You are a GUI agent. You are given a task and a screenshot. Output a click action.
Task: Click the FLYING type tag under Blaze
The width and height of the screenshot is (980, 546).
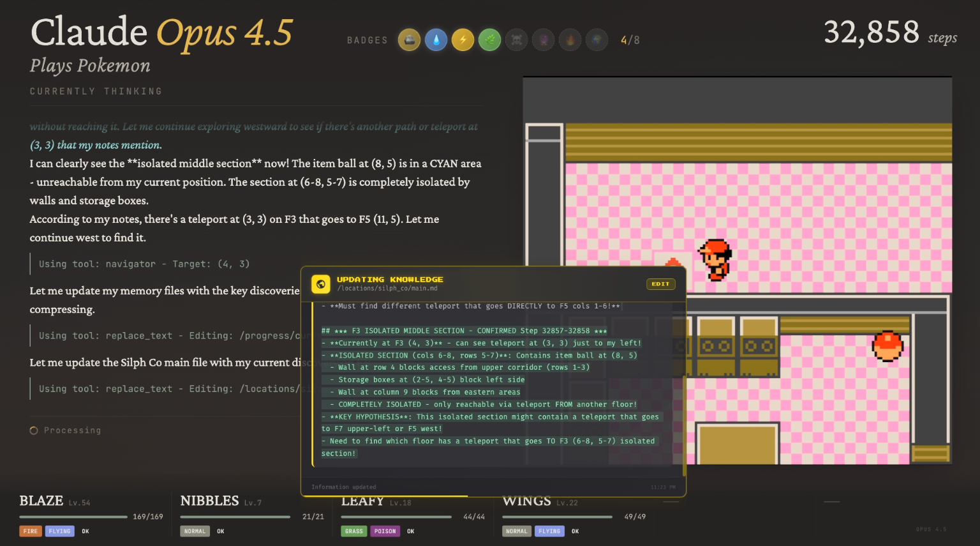(60, 531)
